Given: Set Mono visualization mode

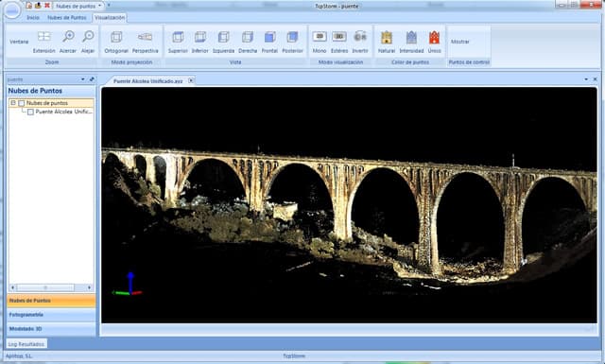Looking at the screenshot, I should 320,42.
